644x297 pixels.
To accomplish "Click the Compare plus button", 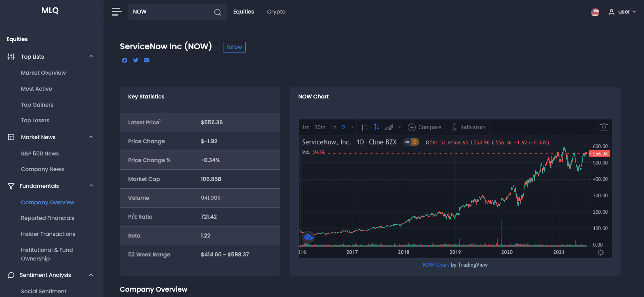I will click(425, 127).
